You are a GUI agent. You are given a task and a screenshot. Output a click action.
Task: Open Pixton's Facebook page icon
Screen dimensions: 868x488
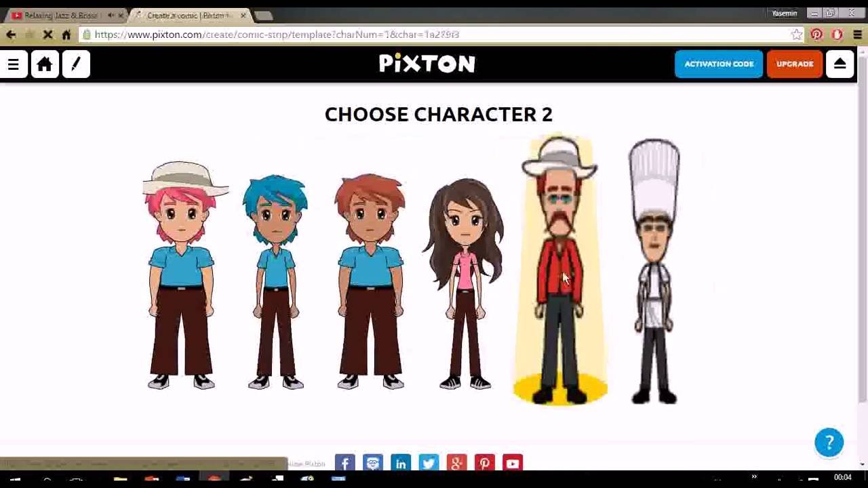coord(344,463)
